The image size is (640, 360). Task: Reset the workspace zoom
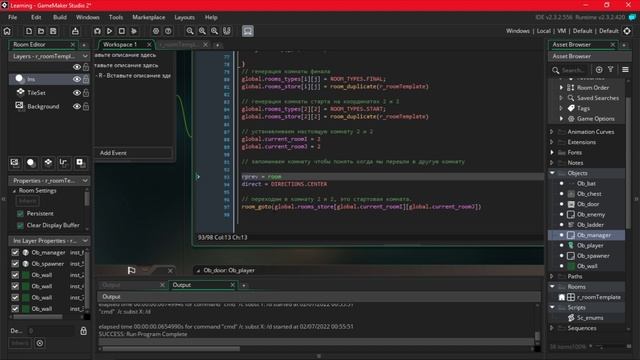click(202, 31)
